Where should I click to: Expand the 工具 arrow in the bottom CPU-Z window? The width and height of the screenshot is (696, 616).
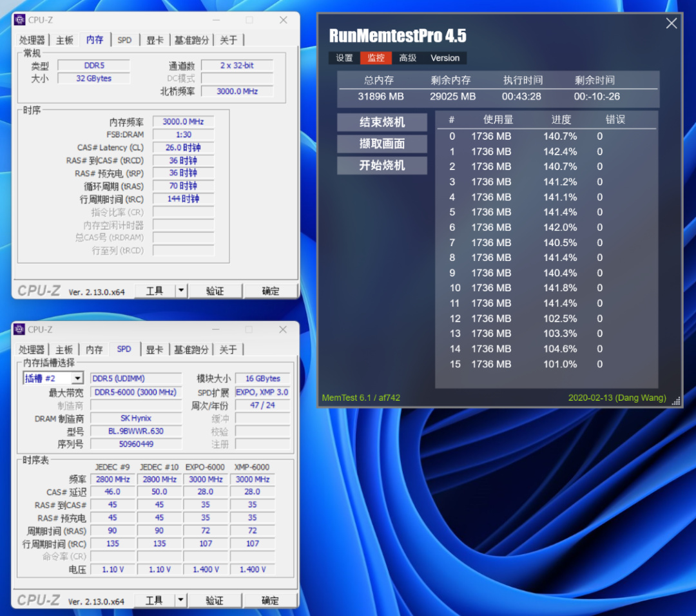[x=181, y=601]
